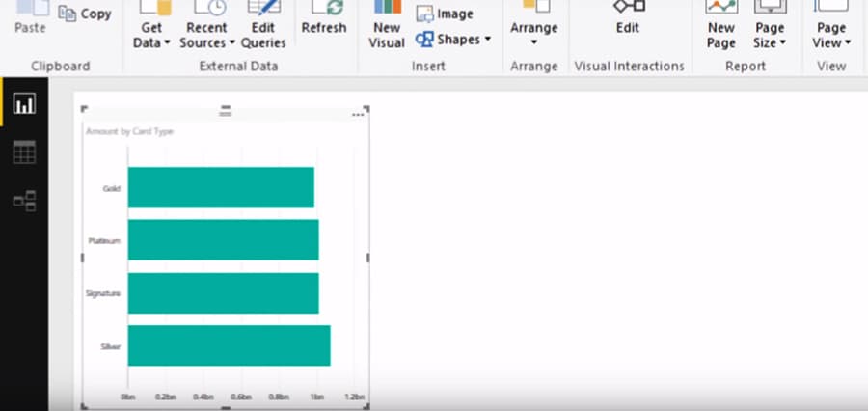Click the chart's top-left corner handle
The width and height of the screenshot is (868, 411).
click(84, 109)
